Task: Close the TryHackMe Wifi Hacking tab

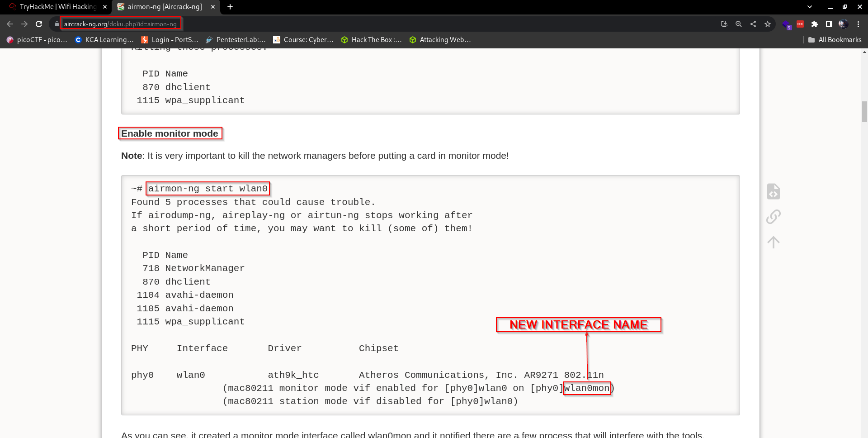Action: (105, 7)
